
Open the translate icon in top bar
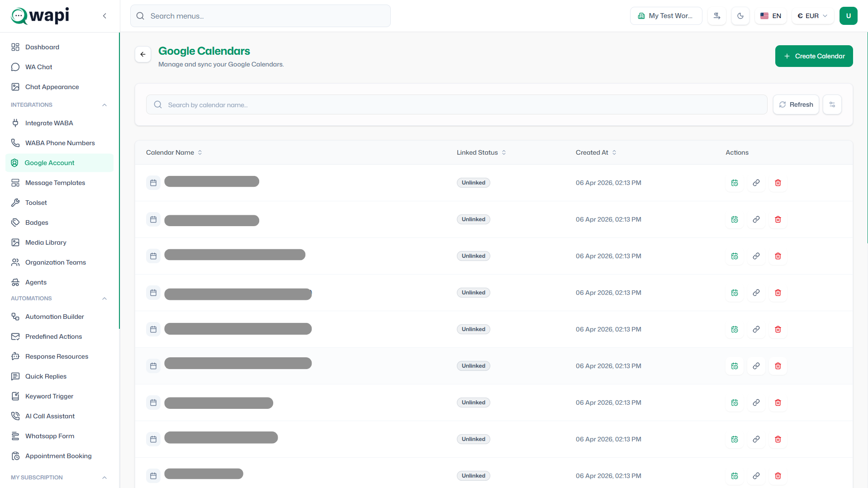tap(717, 16)
